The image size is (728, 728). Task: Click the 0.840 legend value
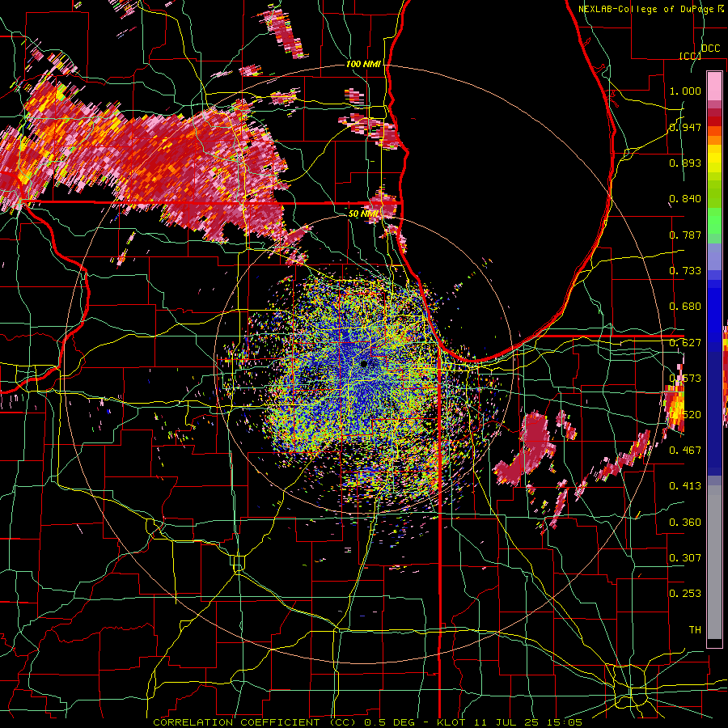point(685,199)
